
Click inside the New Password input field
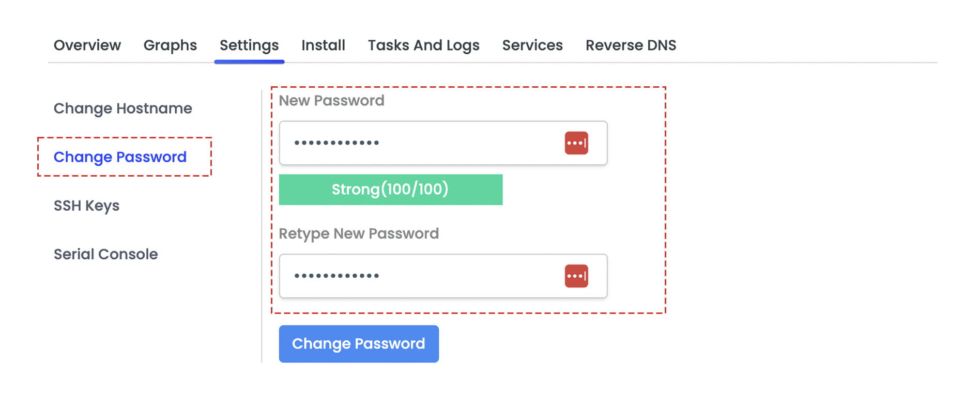pyautogui.click(x=414, y=143)
